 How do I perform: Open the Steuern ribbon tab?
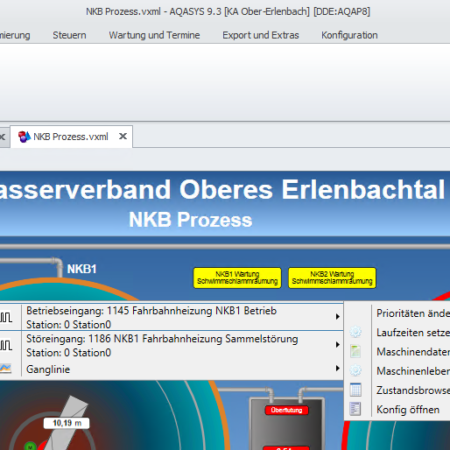[x=69, y=35]
